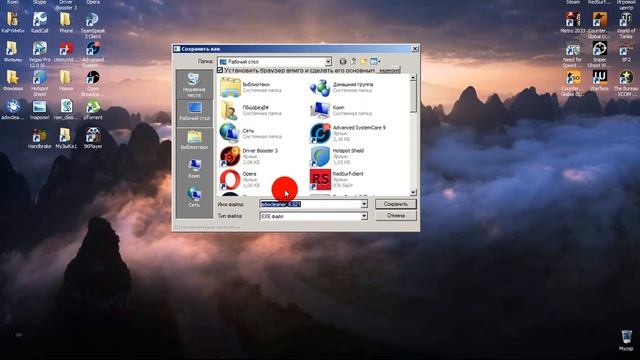Uncheck the Установить браузер Амиго checkbox
Screen dimensions: 640x360
click(220, 70)
